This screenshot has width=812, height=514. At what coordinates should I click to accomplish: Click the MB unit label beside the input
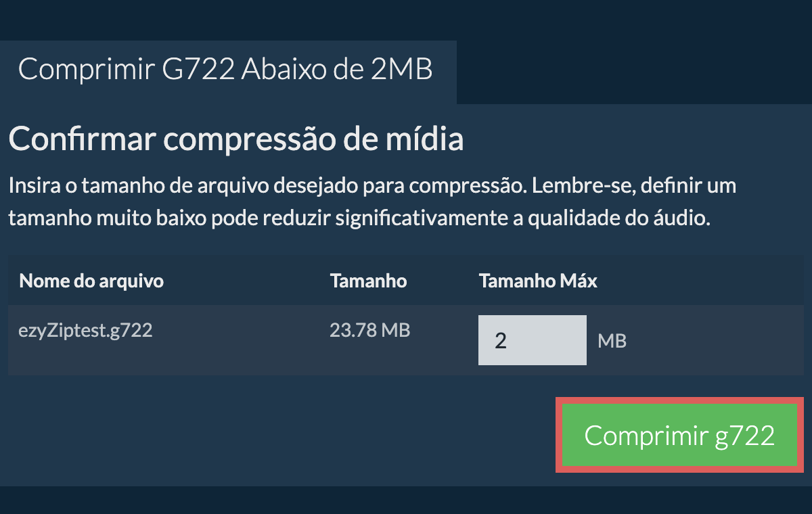click(x=612, y=341)
